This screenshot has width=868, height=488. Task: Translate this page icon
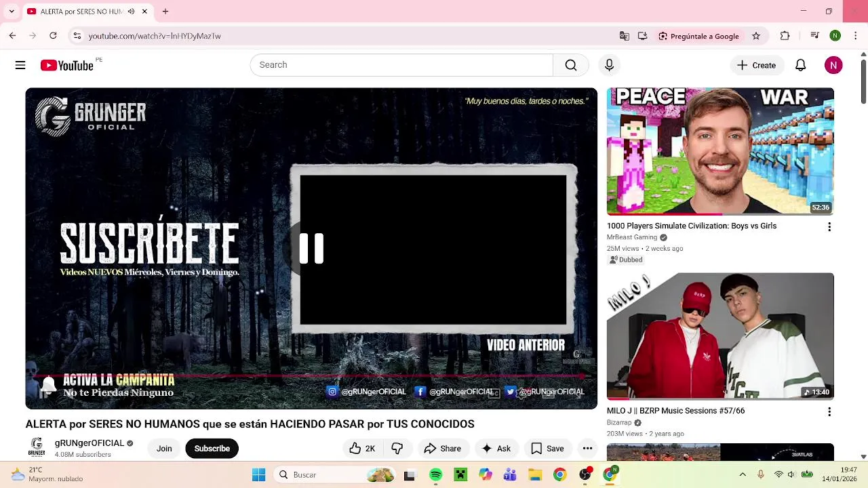(x=625, y=36)
